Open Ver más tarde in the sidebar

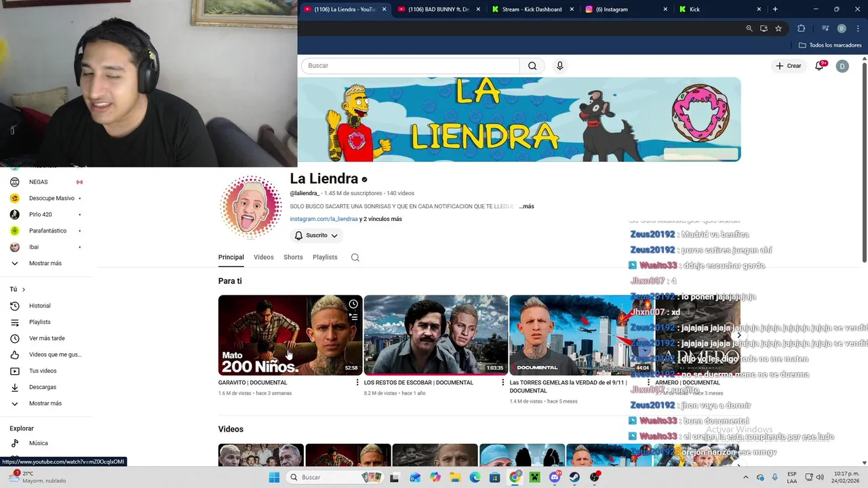(46, 338)
